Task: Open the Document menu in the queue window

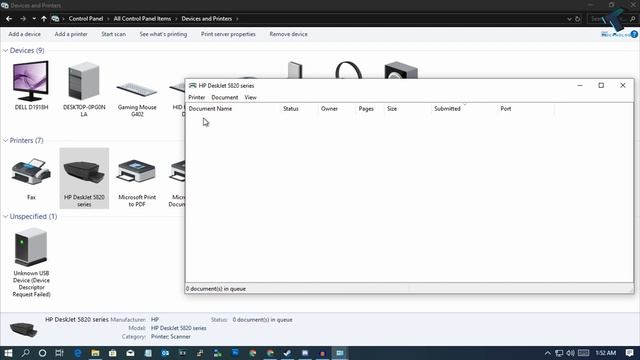Action: (224, 98)
